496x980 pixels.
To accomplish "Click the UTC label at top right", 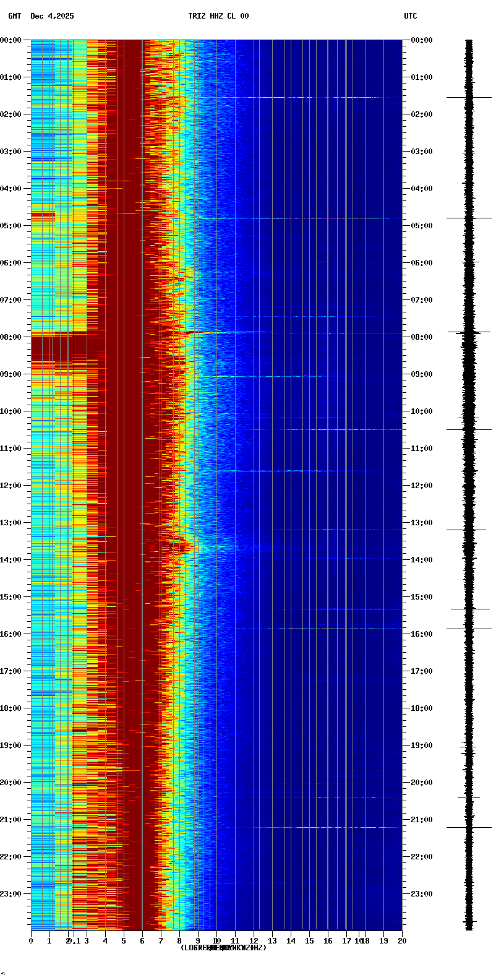I will (410, 16).
